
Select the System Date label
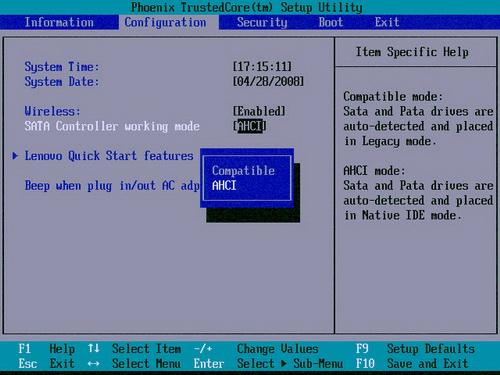[62, 82]
